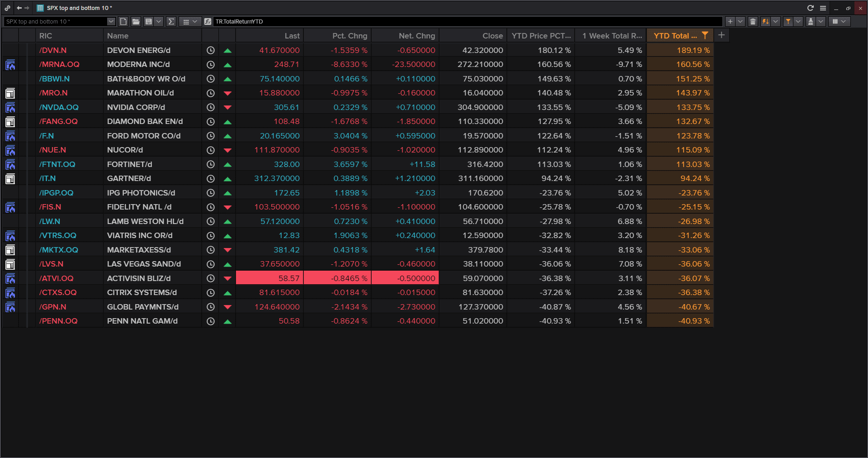This screenshot has width=868, height=458.
Task: Open the /PENN.OQ RIC link
Action: (x=58, y=321)
